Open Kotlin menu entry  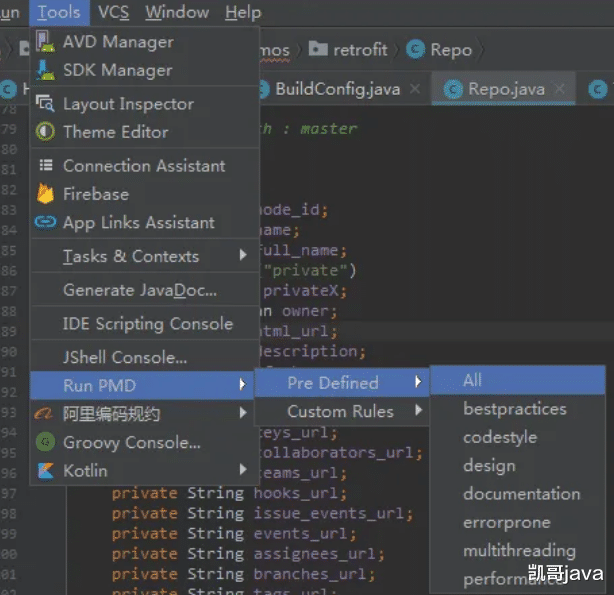click(144, 470)
